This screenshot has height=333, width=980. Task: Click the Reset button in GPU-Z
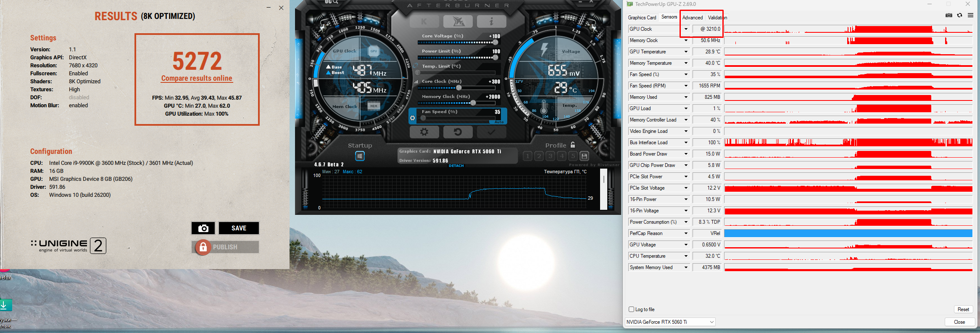coord(963,309)
